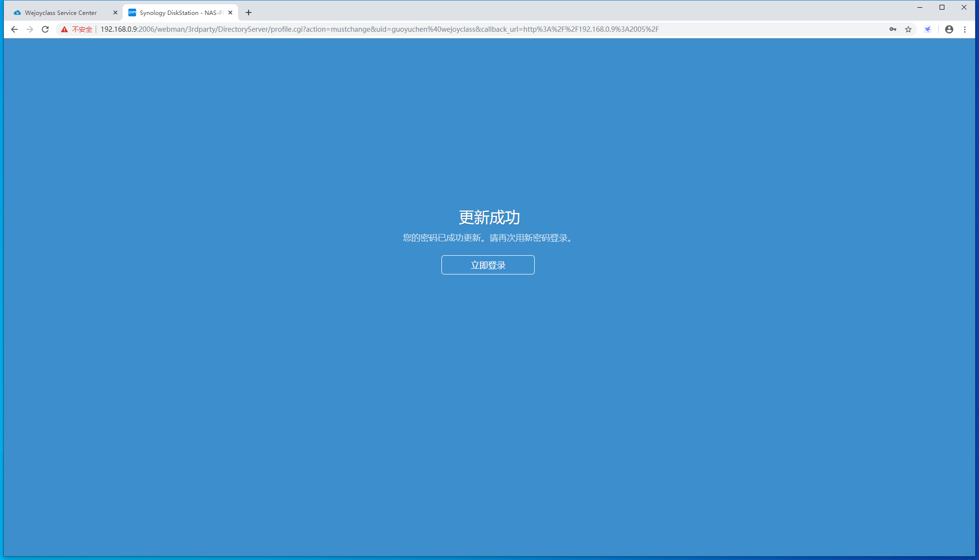Click the Synology DSM tab favicon
979x560 pixels.
pos(132,13)
